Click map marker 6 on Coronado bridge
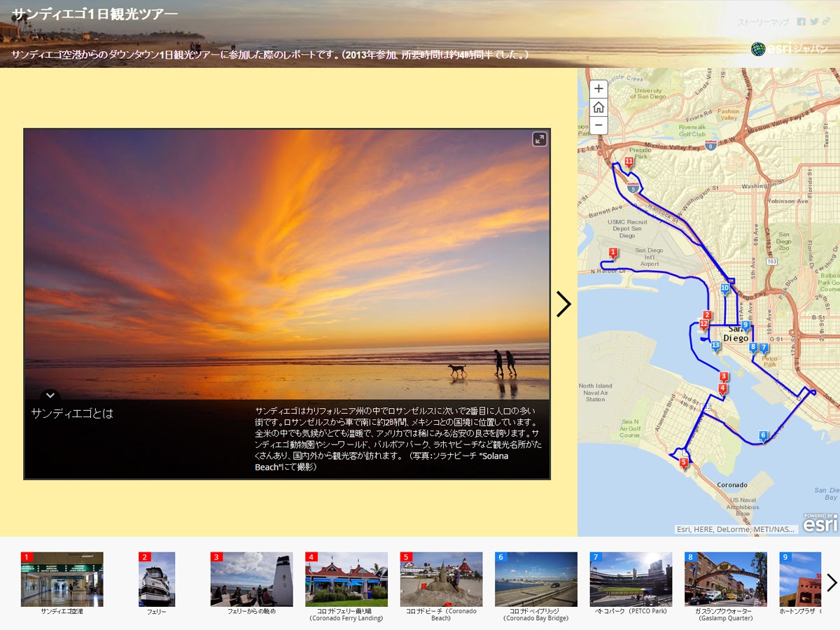The width and height of the screenshot is (840, 630). click(764, 436)
